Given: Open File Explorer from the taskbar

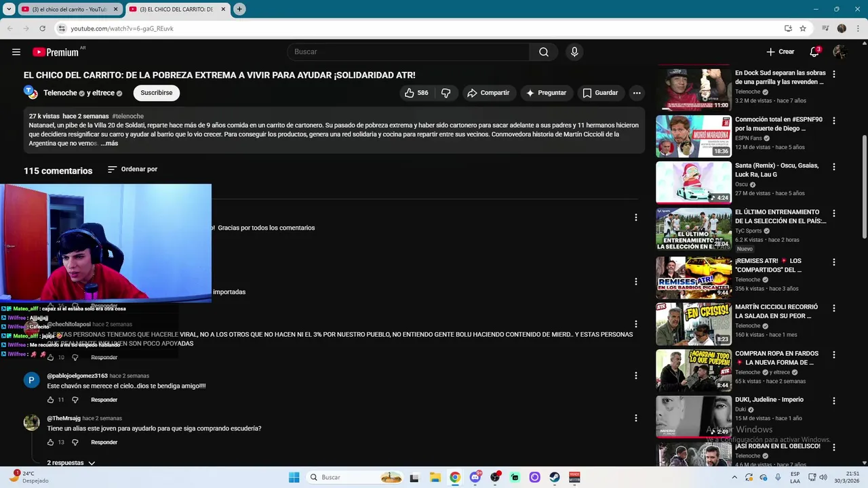Looking at the screenshot, I should tap(435, 477).
